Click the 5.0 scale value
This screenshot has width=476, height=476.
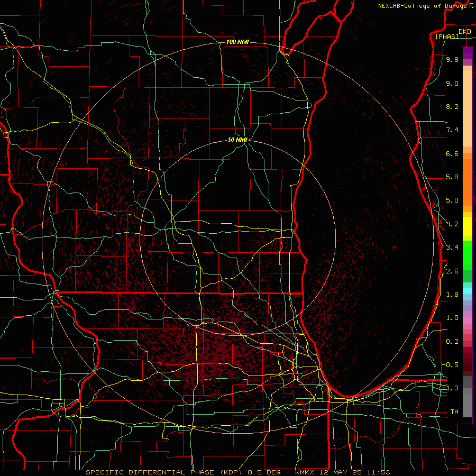click(x=452, y=200)
